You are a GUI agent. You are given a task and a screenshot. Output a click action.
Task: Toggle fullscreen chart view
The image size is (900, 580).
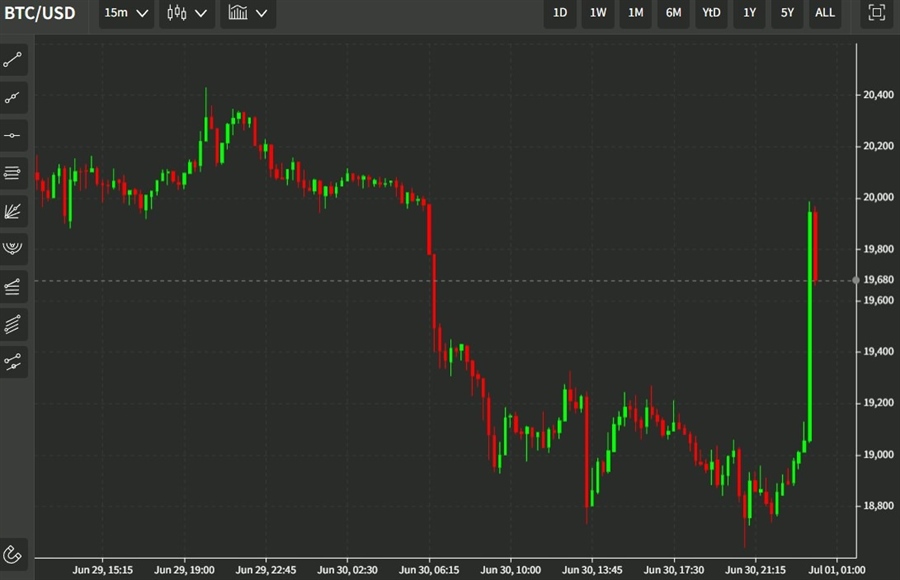tap(877, 13)
